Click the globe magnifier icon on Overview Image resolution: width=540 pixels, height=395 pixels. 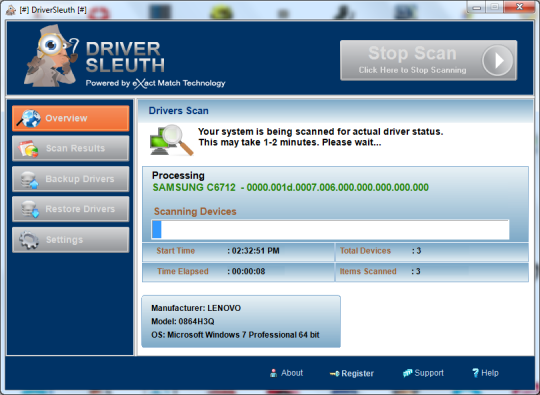[29, 118]
